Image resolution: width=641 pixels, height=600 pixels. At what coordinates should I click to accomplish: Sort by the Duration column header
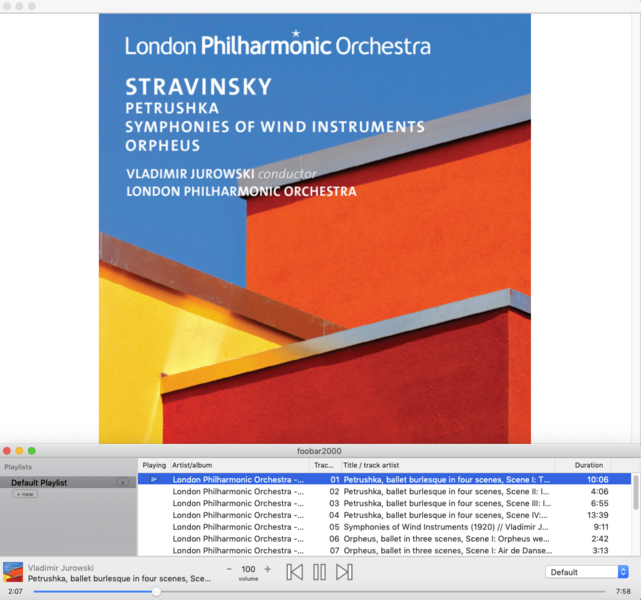click(588, 465)
